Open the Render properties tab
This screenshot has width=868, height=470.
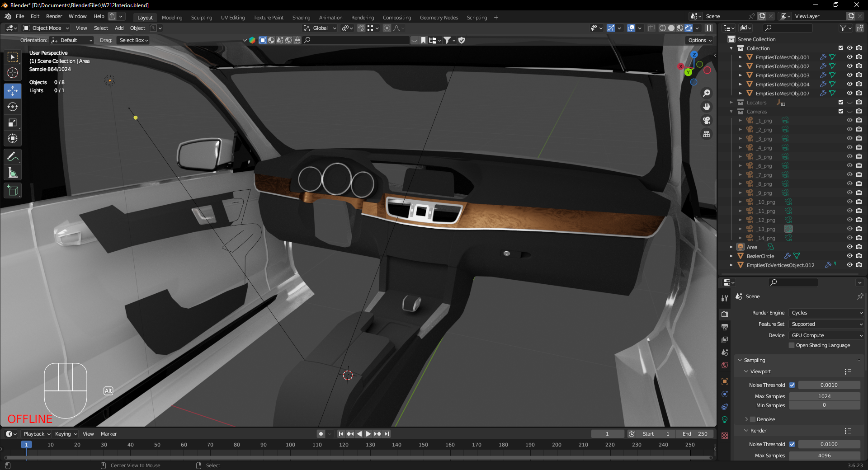(725, 314)
